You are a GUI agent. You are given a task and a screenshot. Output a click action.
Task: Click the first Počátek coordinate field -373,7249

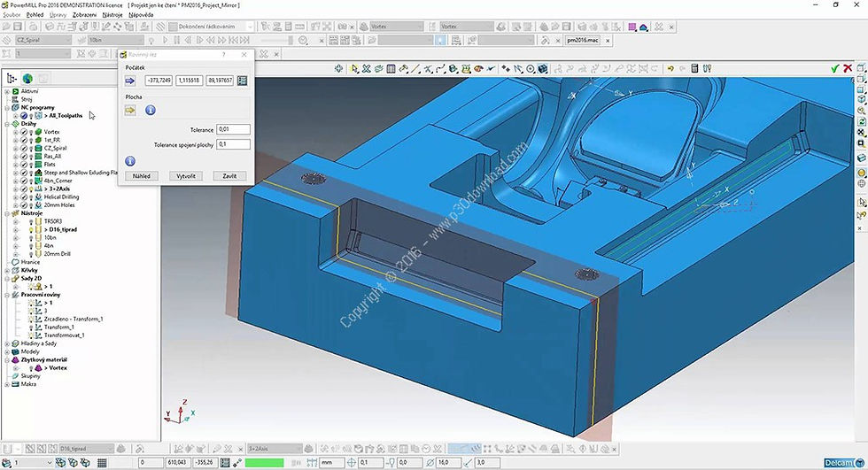click(159, 81)
